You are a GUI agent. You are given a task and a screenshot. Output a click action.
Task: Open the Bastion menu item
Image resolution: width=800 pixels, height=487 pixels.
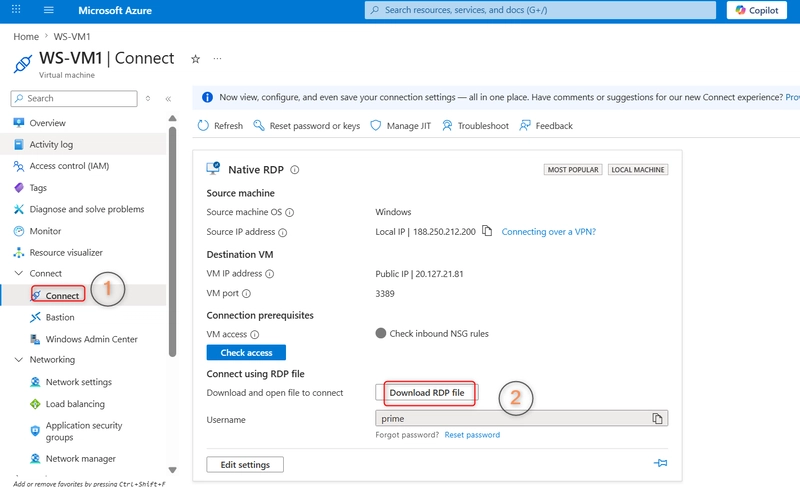click(x=60, y=317)
